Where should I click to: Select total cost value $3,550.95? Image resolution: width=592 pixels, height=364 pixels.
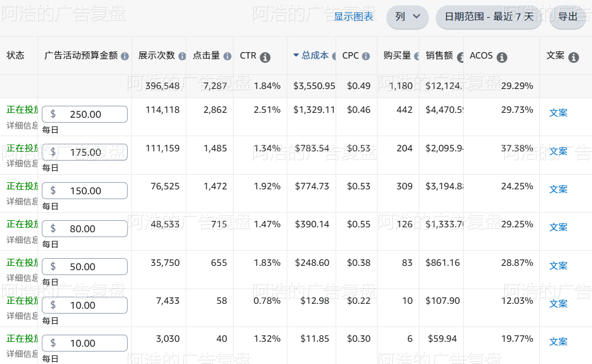pos(314,86)
